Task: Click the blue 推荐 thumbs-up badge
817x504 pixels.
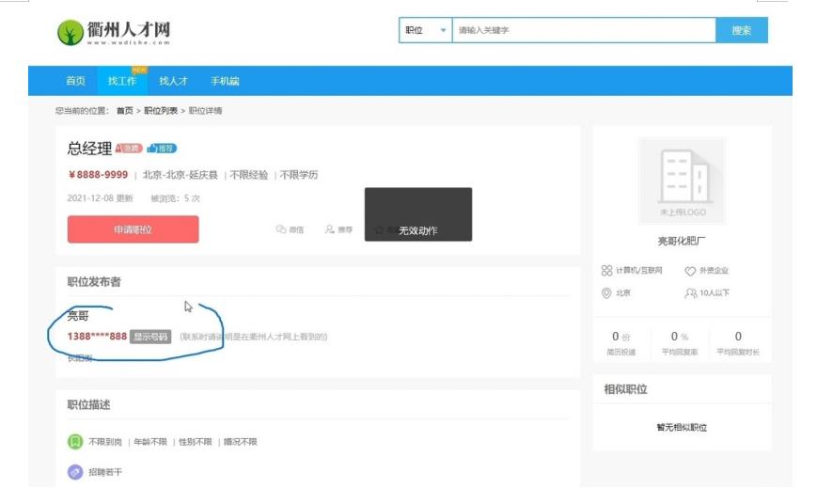Action: tap(162, 149)
